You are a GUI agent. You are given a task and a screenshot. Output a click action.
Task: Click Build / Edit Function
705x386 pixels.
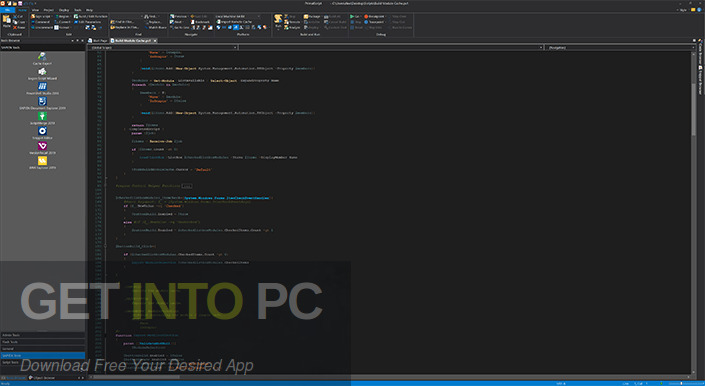(90, 17)
